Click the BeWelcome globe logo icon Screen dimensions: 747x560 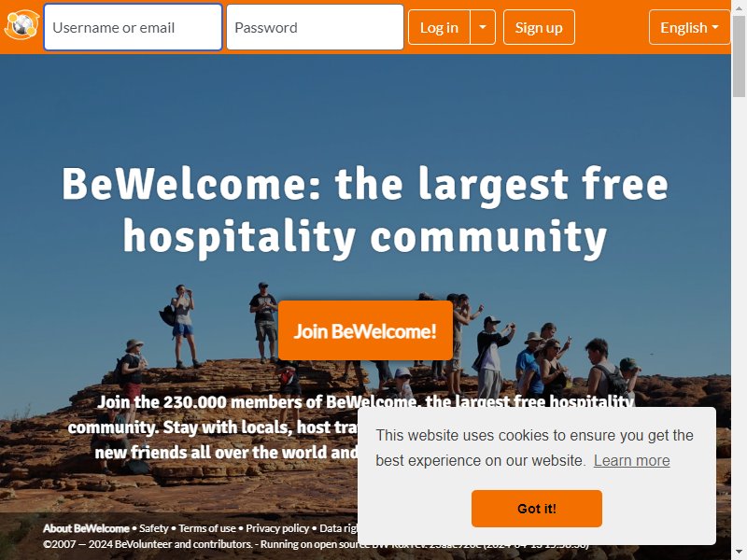(21, 25)
